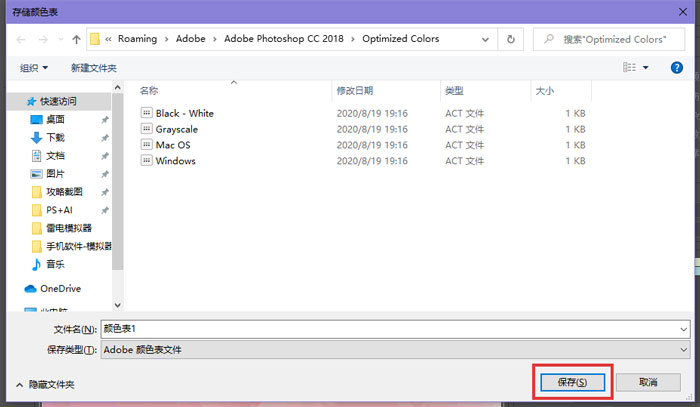Open the 下载 folder in quick access

point(54,137)
